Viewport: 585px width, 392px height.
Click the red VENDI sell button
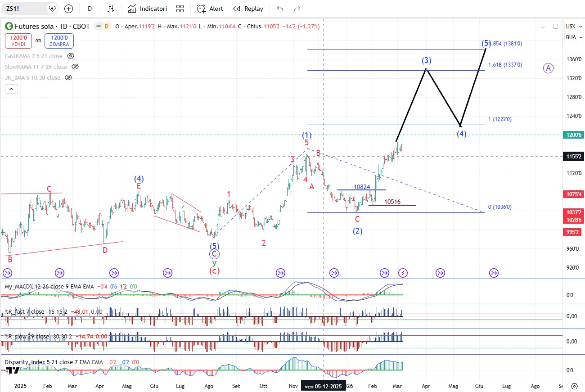point(18,41)
